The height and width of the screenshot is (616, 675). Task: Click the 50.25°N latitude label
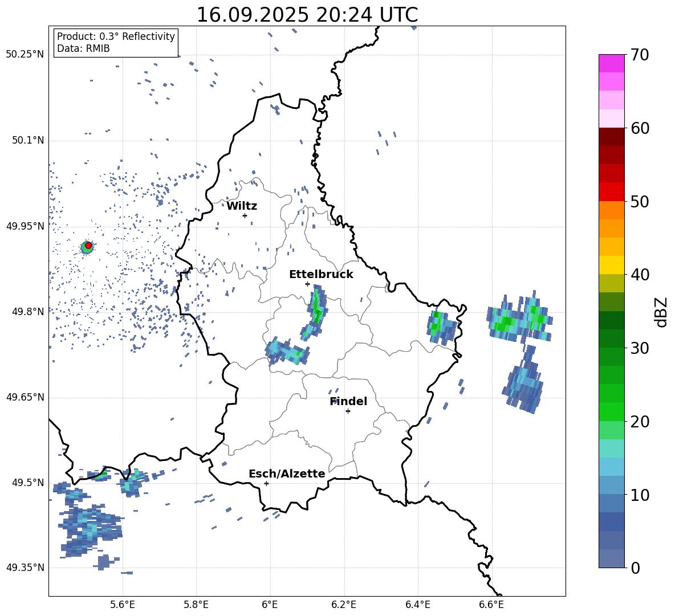point(25,55)
